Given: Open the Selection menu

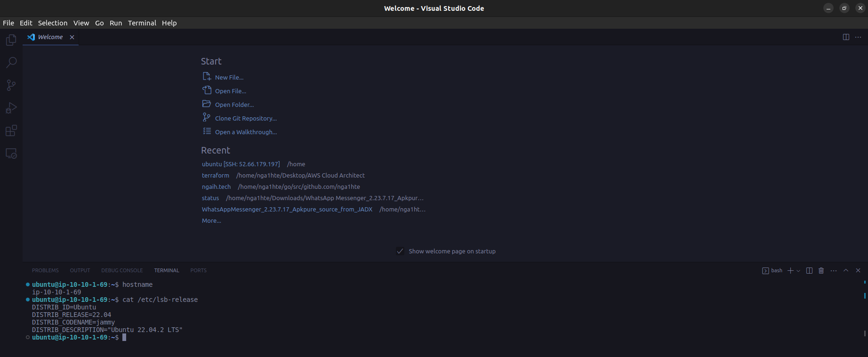Looking at the screenshot, I should 53,23.
